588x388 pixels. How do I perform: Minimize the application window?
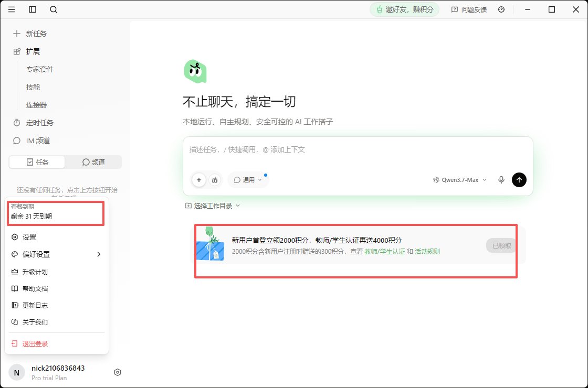528,9
